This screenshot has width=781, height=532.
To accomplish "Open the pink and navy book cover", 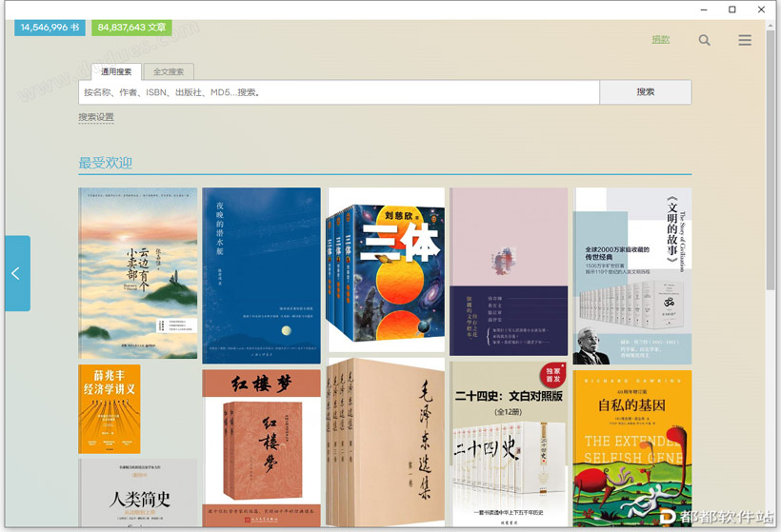I will [x=509, y=272].
